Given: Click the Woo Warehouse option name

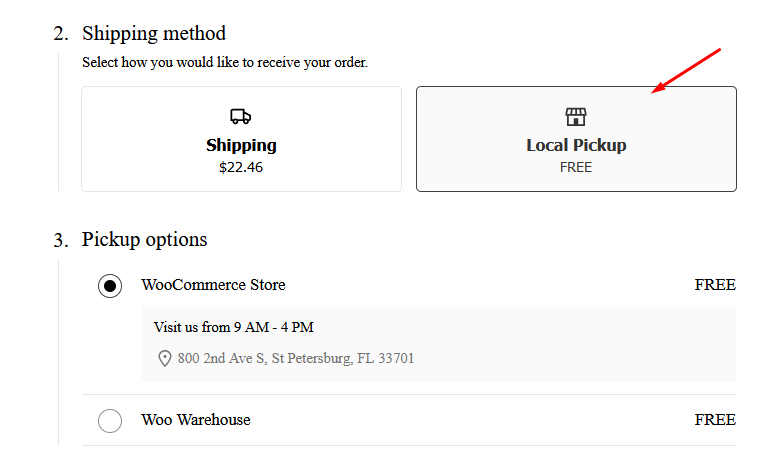Looking at the screenshot, I should coord(195,420).
